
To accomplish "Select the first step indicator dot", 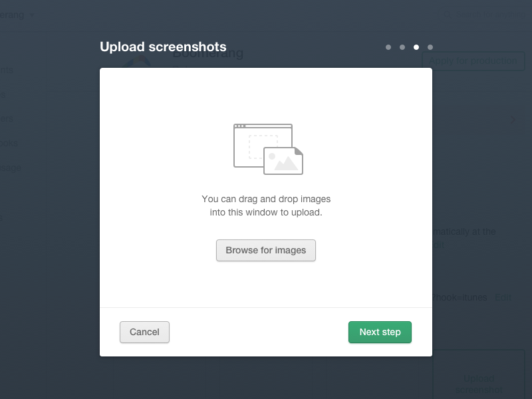I will click(x=388, y=47).
